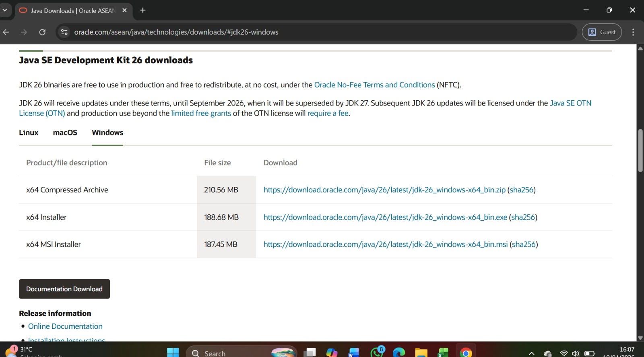This screenshot has height=357, width=644.
Task: Switch to the Linux tab
Action: (29, 133)
